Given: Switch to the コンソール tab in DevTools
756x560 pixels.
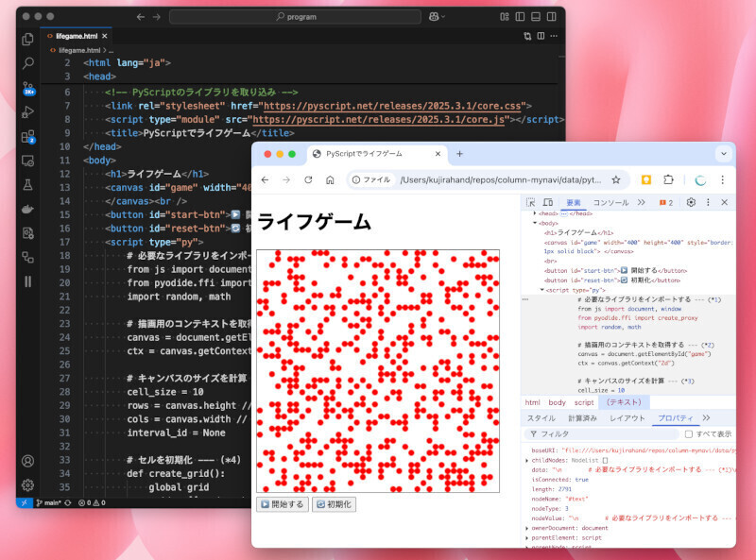Looking at the screenshot, I should point(612,202).
